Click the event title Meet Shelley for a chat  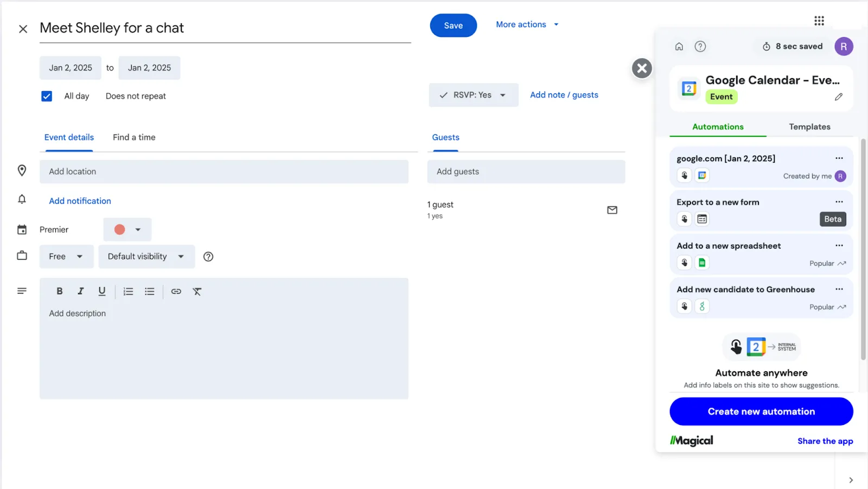click(x=225, y=28)
